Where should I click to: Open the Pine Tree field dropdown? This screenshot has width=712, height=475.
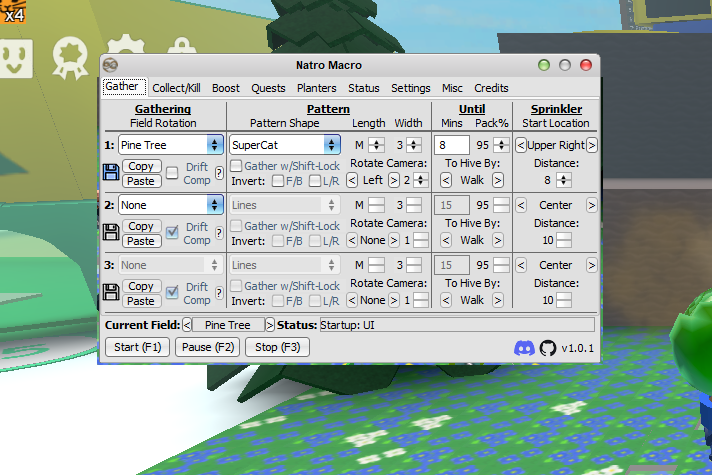click(x=171, y=145)
